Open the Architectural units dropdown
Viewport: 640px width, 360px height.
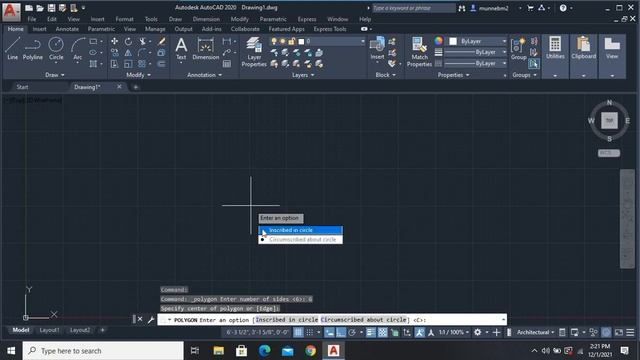coord(536,332)
